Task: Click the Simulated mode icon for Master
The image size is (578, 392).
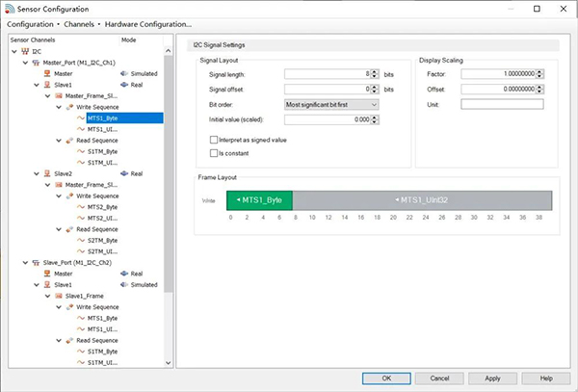Action: (124, 74)
